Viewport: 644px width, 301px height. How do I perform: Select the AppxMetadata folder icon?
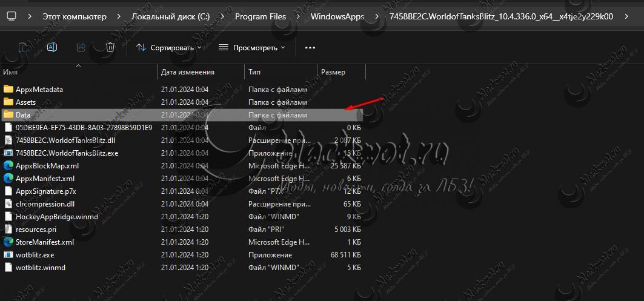pyautogui.click(x=8, y=89)
